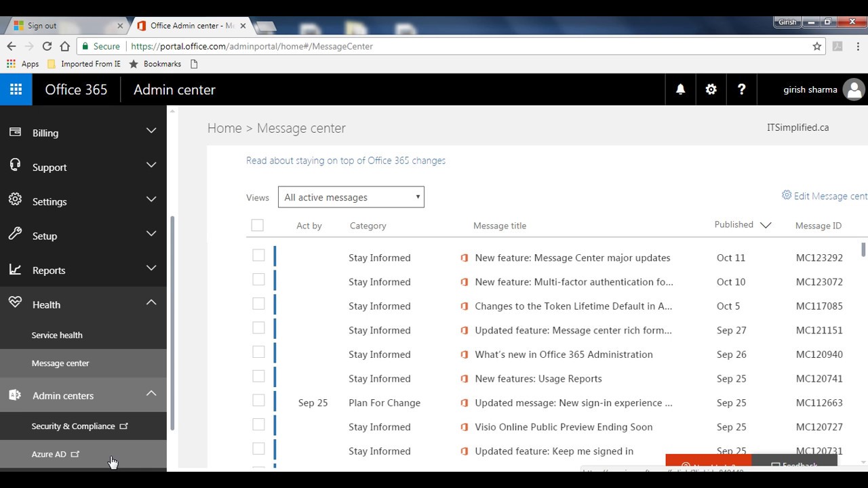Sort by Published column arrow

(x=766, y=225)
